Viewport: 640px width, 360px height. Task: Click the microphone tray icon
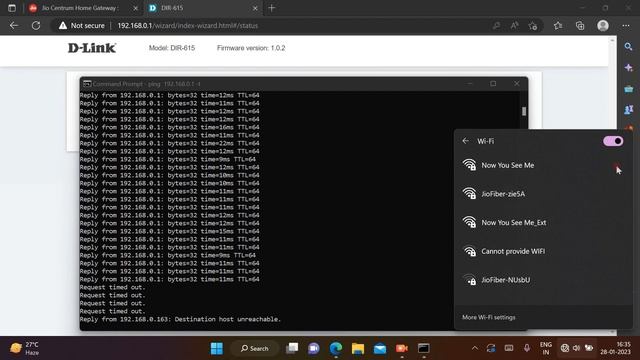[527, 348]
